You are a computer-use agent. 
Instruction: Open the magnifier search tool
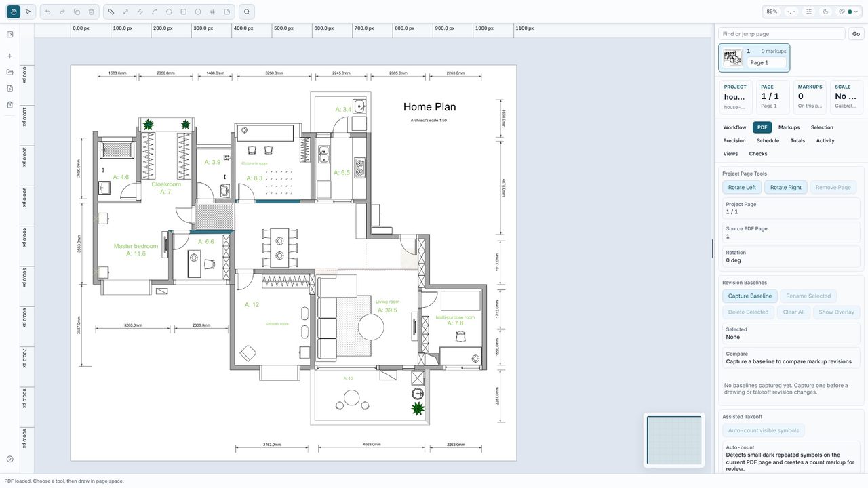247,12
